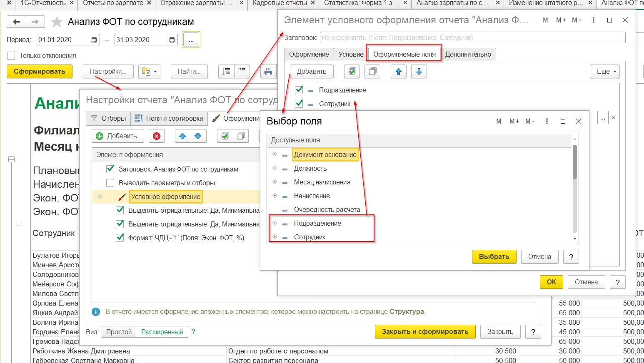Print the report with the printer icon
Image resolution: width=644 pixels, height=363 pixels.
268,72
